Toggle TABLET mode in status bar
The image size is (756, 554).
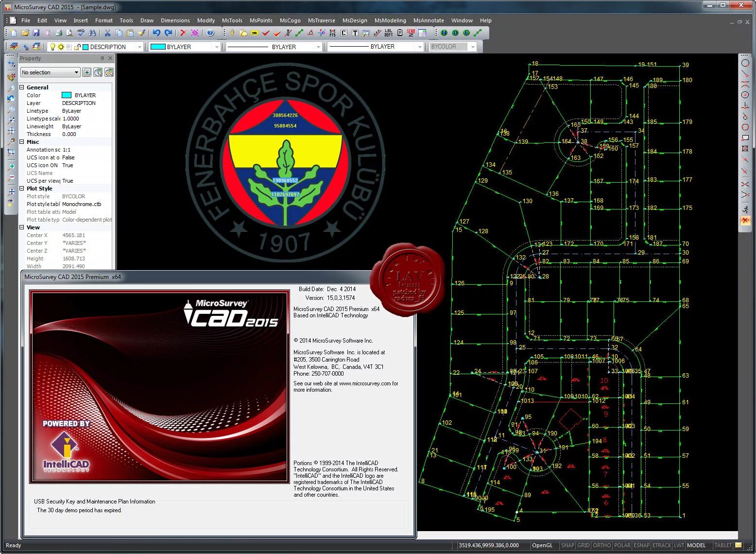(x=723, y=545)
